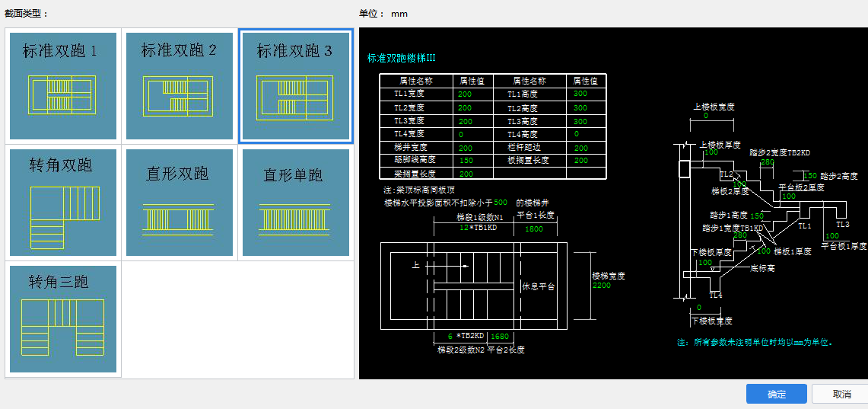The image size is (868, 409).
Task: Click the 取消 button to cancel
Action: [841, 394]
